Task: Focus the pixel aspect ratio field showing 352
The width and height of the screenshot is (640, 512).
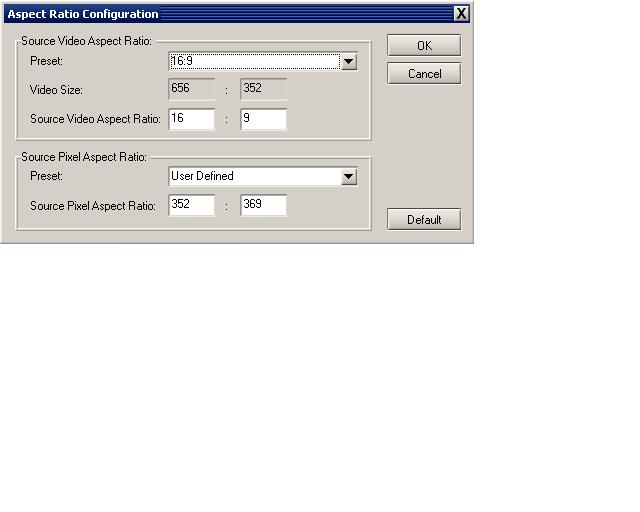Action: [191, 205]
